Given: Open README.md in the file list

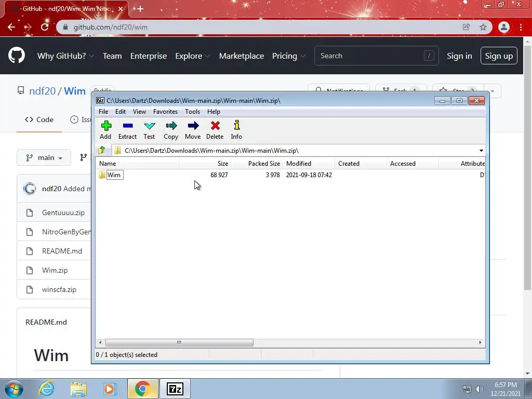Looking at the screenshot, I should (x=62, y=251).
